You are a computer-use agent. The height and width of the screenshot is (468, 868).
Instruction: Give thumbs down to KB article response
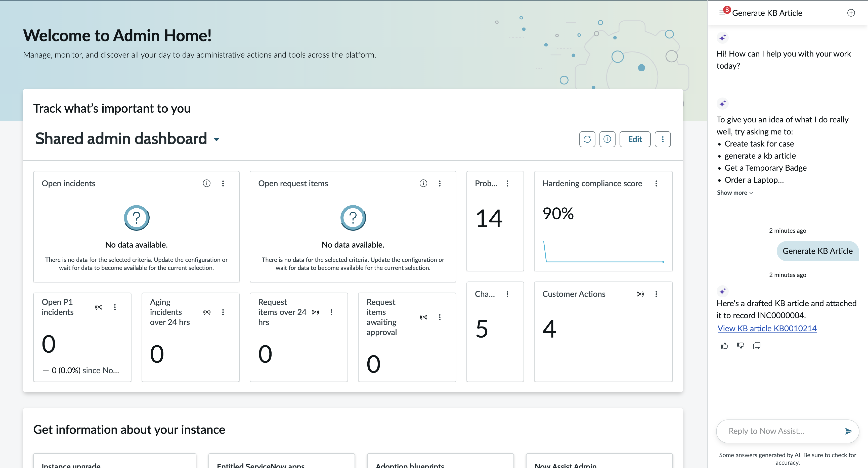click(x=740, y=345)
